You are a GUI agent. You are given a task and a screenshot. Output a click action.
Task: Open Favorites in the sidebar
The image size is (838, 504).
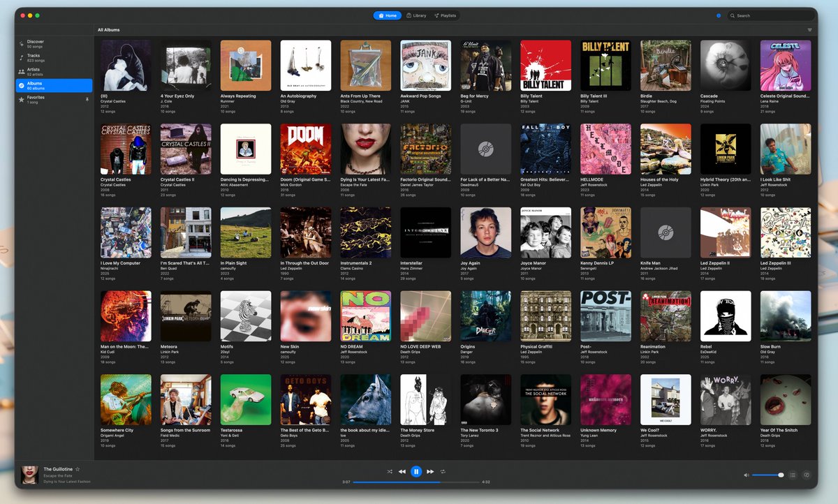point(54,99)
